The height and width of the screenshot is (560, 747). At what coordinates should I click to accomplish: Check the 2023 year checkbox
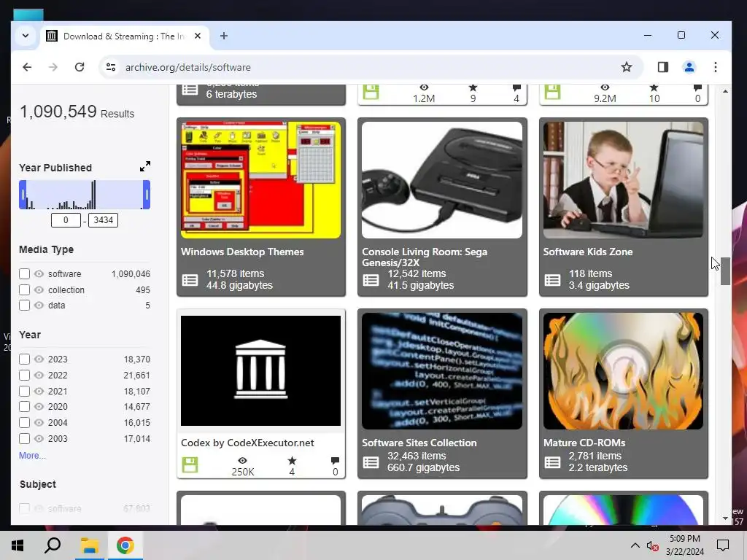(x=24, y=359)
